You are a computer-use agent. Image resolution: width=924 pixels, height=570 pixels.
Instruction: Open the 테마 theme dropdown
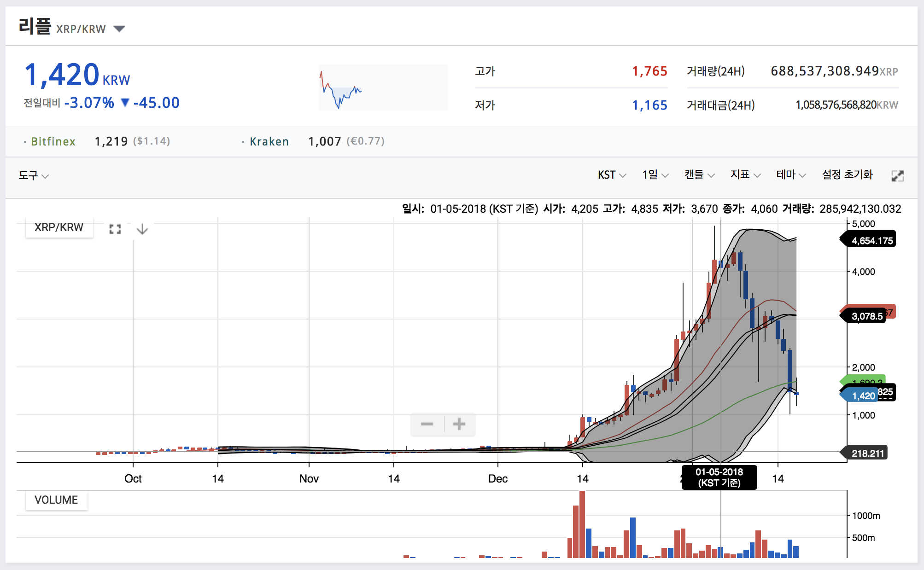pos(791,175)
